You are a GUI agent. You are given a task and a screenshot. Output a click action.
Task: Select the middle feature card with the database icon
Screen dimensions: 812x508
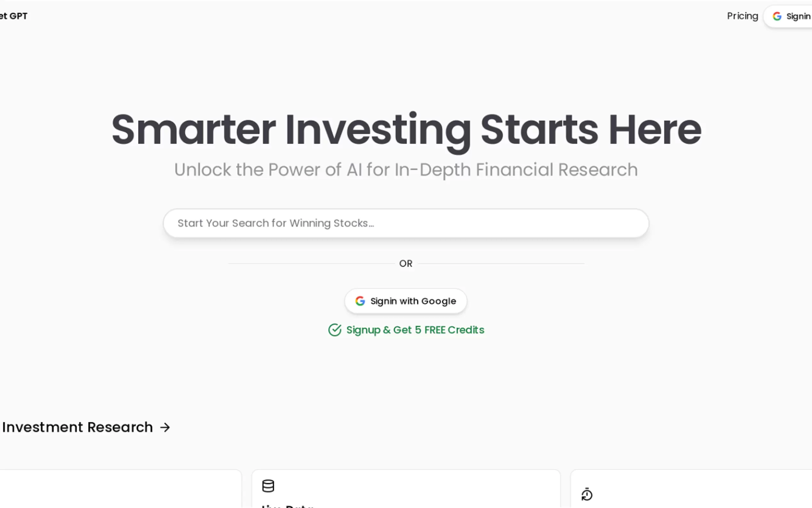click(x=405, y=490)
